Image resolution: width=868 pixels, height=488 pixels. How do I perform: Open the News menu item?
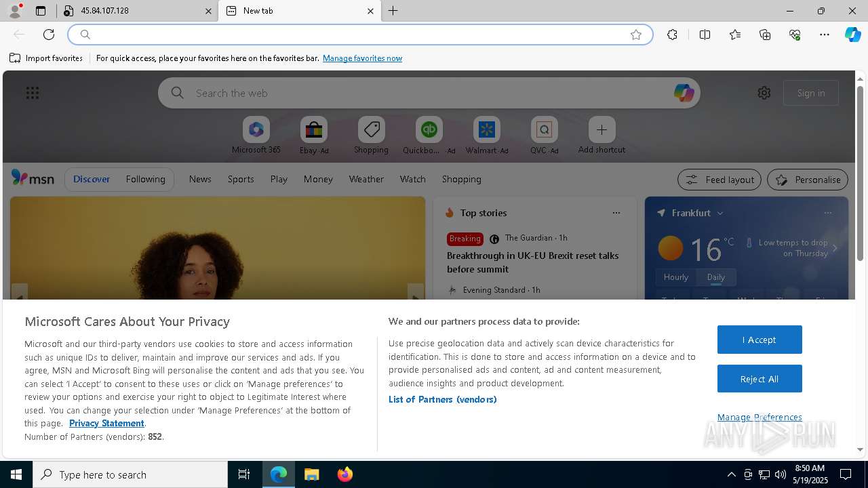pyautogui.click(x=200, y=179)
